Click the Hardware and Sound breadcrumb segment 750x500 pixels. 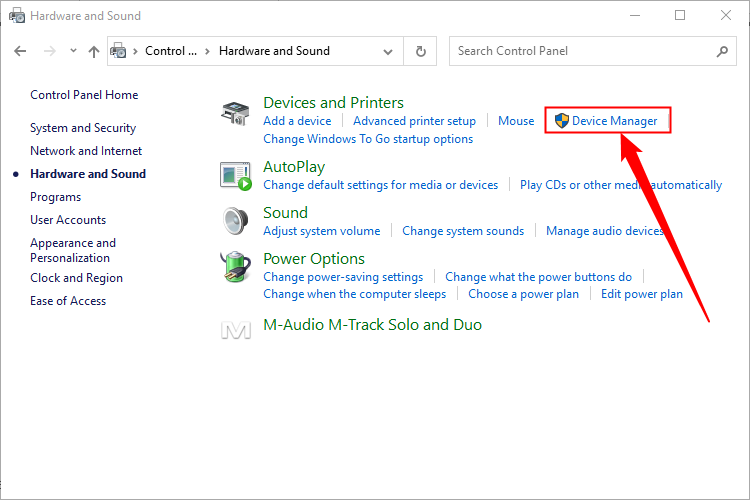[x=274, y=51]
